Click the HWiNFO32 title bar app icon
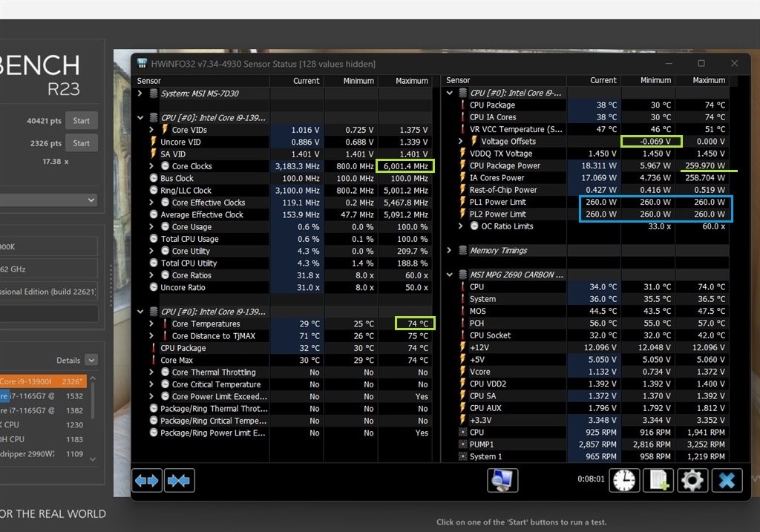Viewport: 760px width, 532px height. click(x=142, y=64)
